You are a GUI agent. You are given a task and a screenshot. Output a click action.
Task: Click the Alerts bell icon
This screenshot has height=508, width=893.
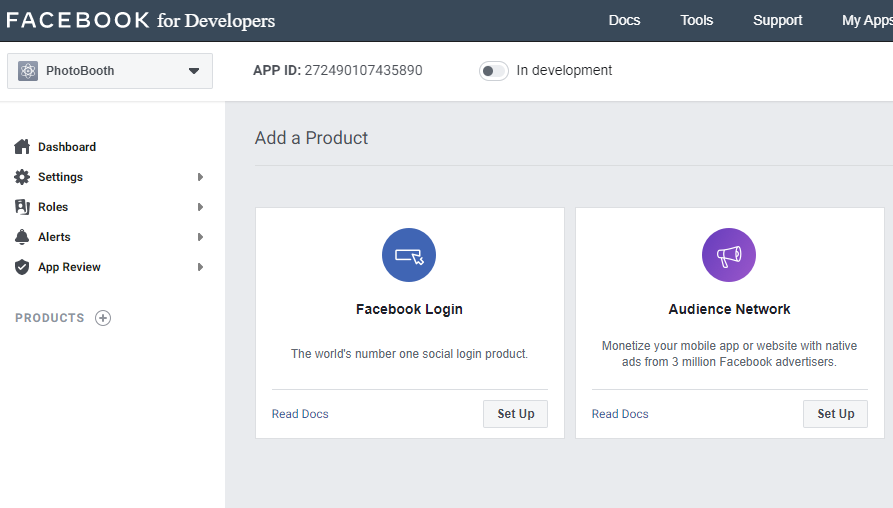click(x=22, y=237)
